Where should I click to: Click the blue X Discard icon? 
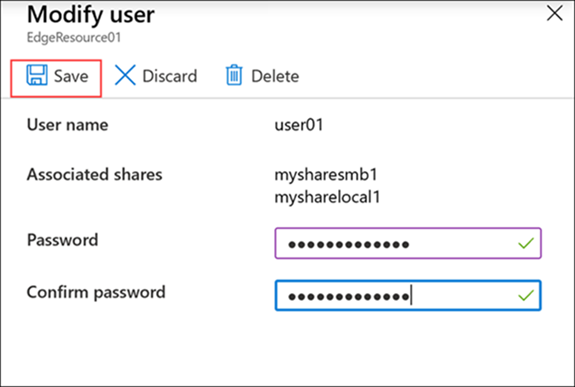125,75
